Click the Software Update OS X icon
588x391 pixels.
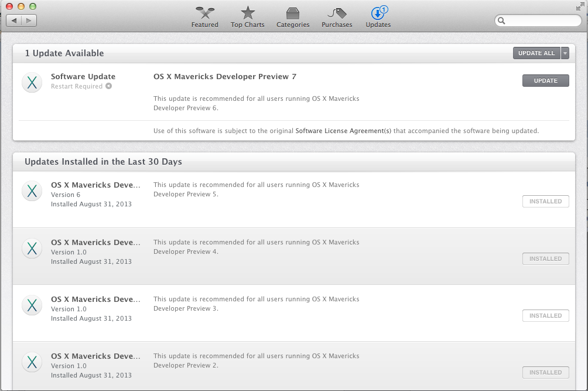pyautogui.click(x=32, y=82)
